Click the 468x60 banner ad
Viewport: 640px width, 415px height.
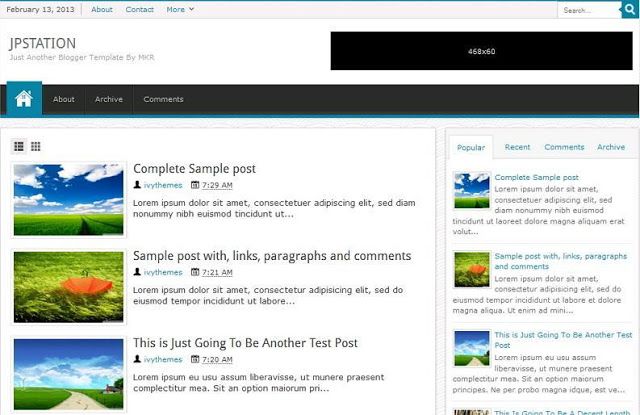[481, 51]
